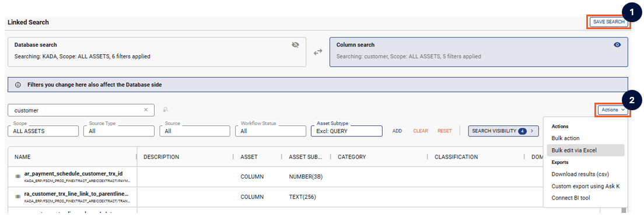Select the Column search card

[479, 52]
